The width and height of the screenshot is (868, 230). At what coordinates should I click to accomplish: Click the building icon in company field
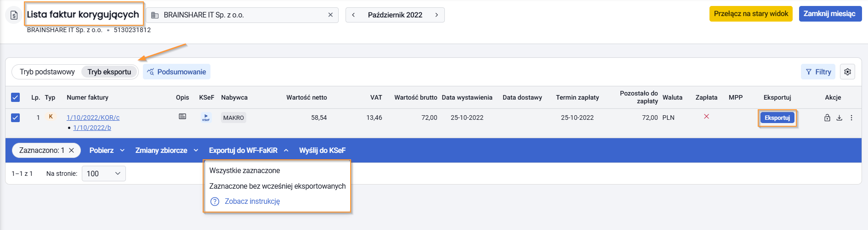(155, 15)
